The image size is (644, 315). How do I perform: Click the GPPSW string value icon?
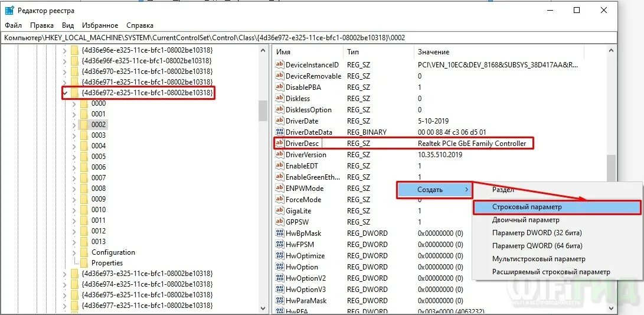[x=280, y=222]
